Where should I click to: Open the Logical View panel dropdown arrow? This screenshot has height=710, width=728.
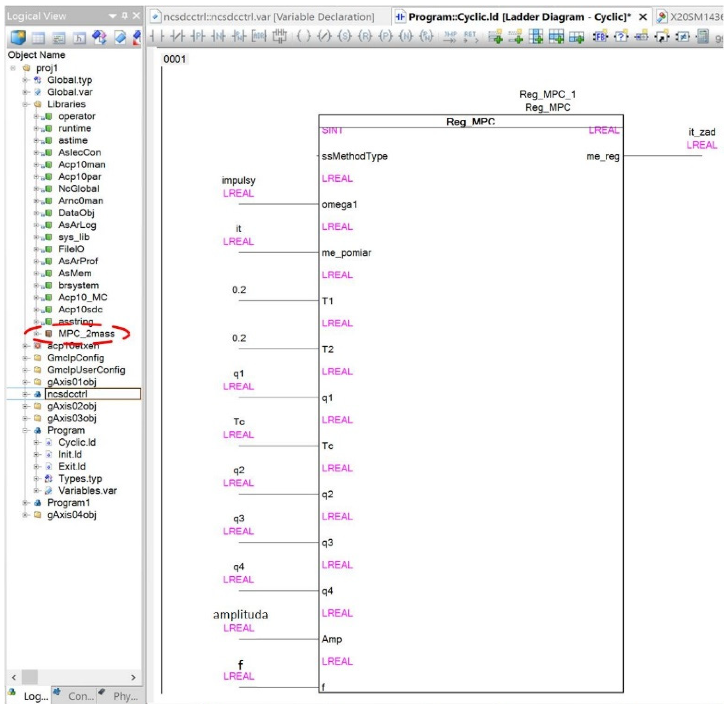point(113,16)
